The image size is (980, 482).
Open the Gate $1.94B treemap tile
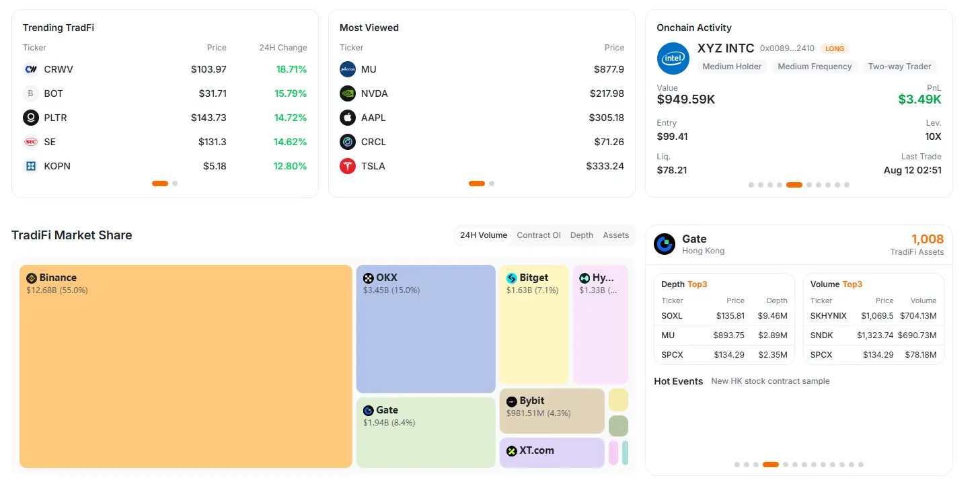click(426, 432)
